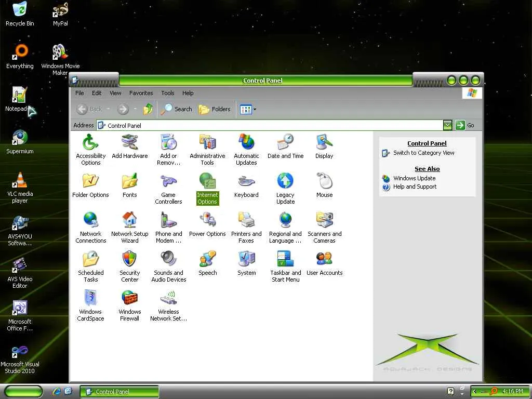Open Automatic Updates applet

pyautogui.click(x=246, y=149)
